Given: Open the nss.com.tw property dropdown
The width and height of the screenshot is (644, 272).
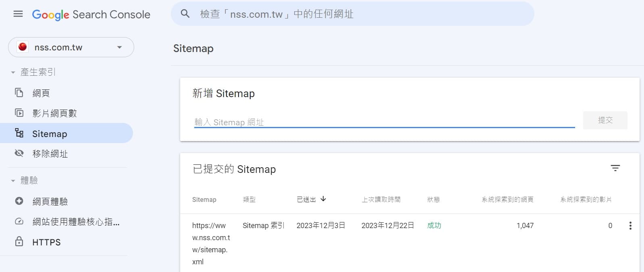Looking at the screenshot, I should 71,47.
